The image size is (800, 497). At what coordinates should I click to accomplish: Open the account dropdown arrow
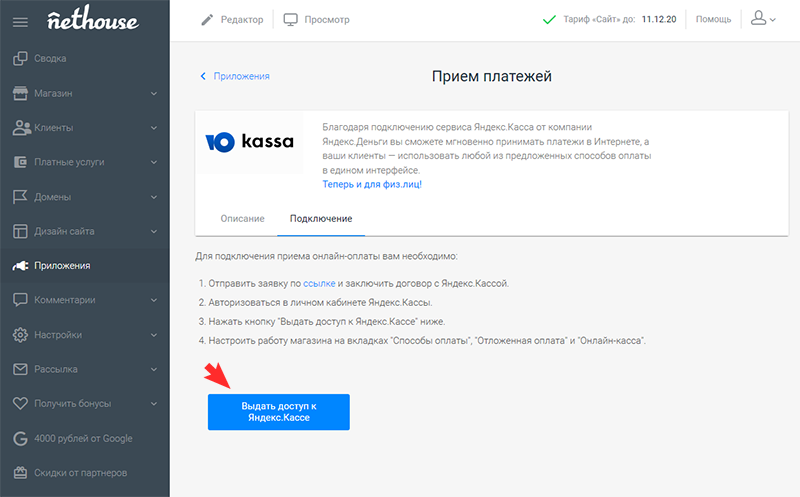point(773,20)
